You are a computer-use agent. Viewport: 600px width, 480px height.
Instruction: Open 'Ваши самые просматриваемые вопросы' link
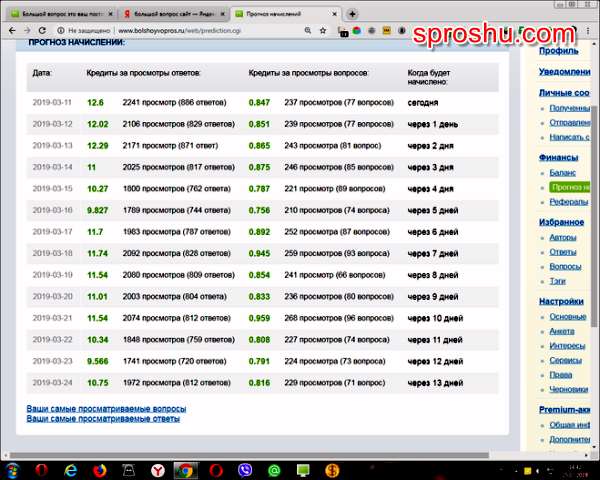pos(106,409)
